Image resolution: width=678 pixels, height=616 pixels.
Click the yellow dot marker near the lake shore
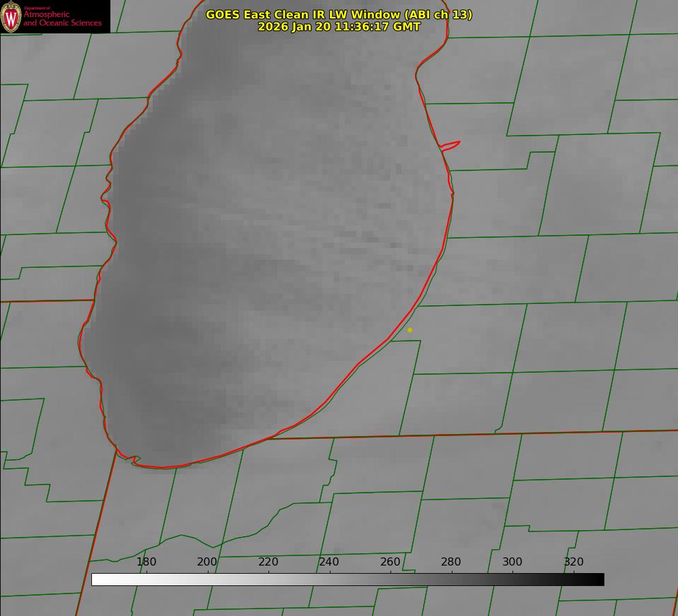point(410,330)
